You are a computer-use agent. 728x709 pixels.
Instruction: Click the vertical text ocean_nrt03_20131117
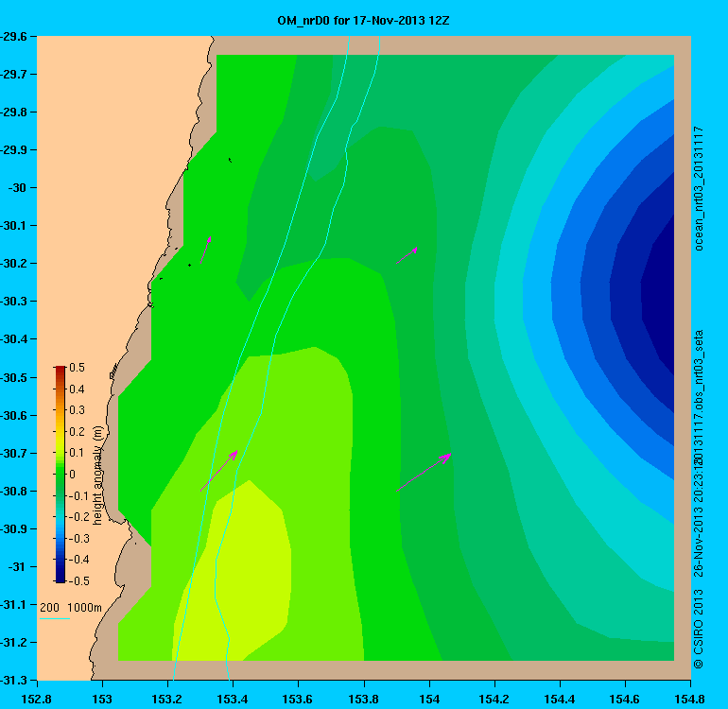click(699, 188)
